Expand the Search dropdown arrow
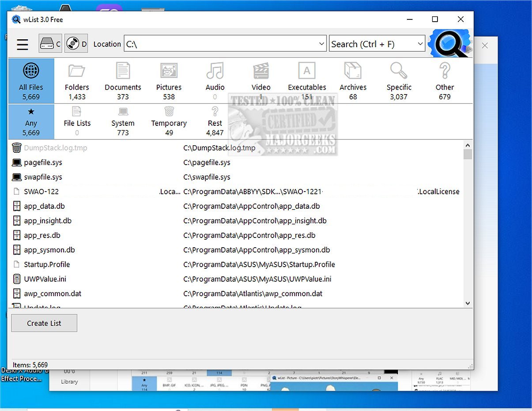 (420, 44)
